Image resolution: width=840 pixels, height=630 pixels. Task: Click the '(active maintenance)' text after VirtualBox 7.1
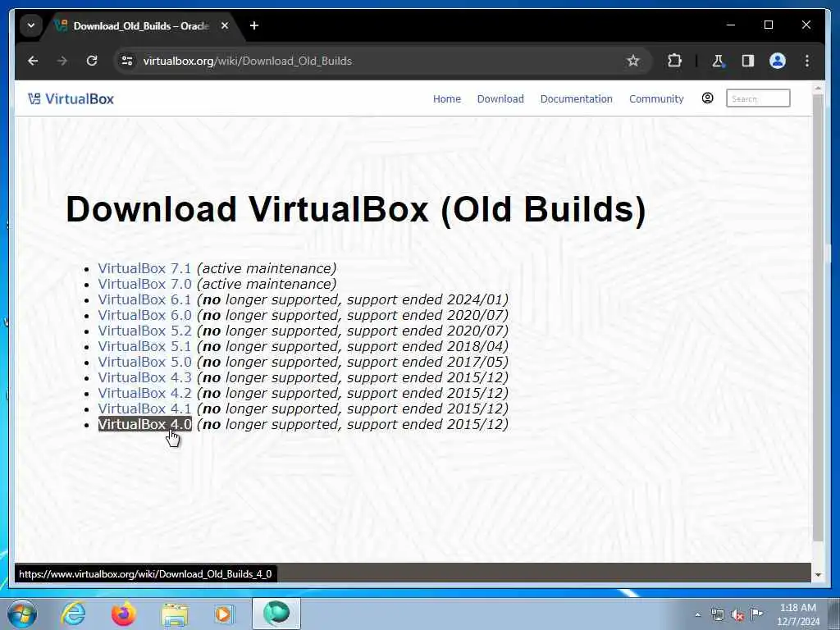(x=267, y=268)
